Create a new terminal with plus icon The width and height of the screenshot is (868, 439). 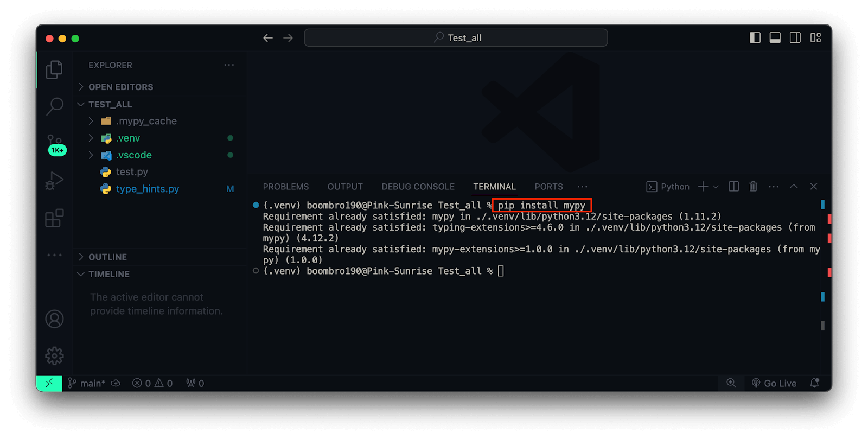pos(703,186)
